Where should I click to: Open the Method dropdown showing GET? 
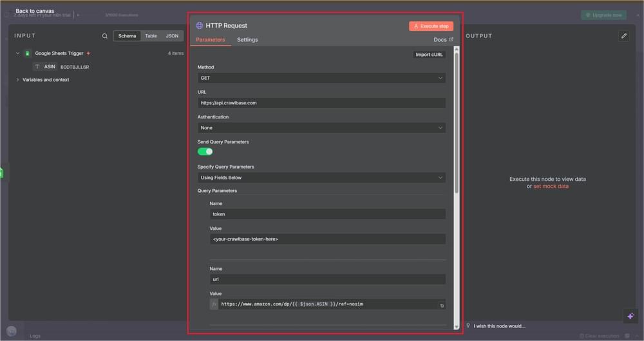coord(321,78)
